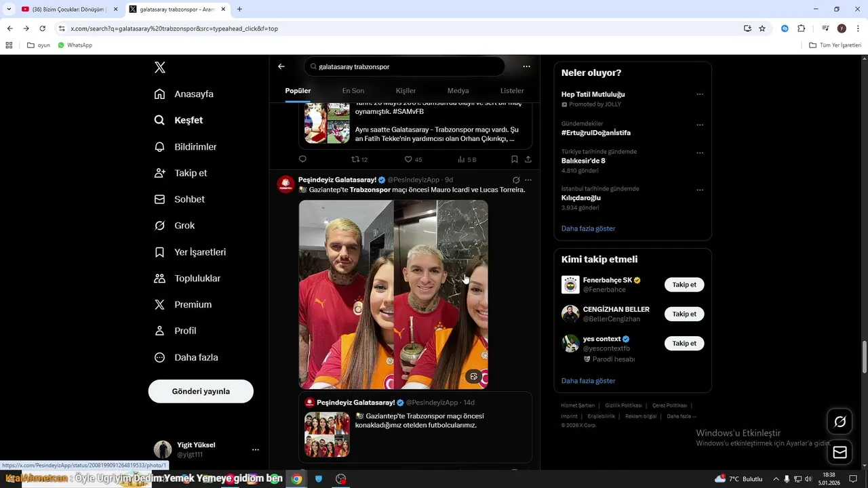Open floating Grok button
Image resolution: width=868 pixels, height=488 pixels.
pyautogui.click(x=840, y=422)
